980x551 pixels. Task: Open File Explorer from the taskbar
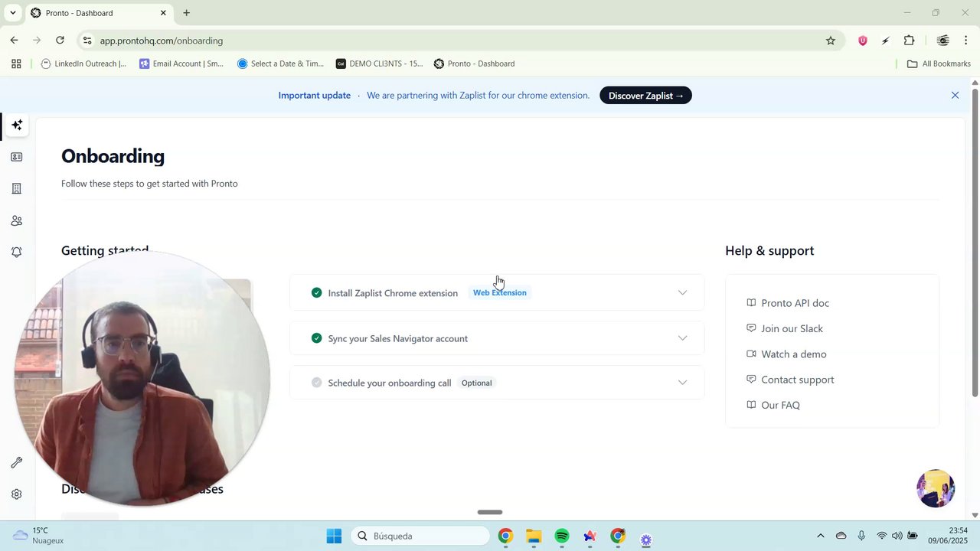click(x=534, y=536)
